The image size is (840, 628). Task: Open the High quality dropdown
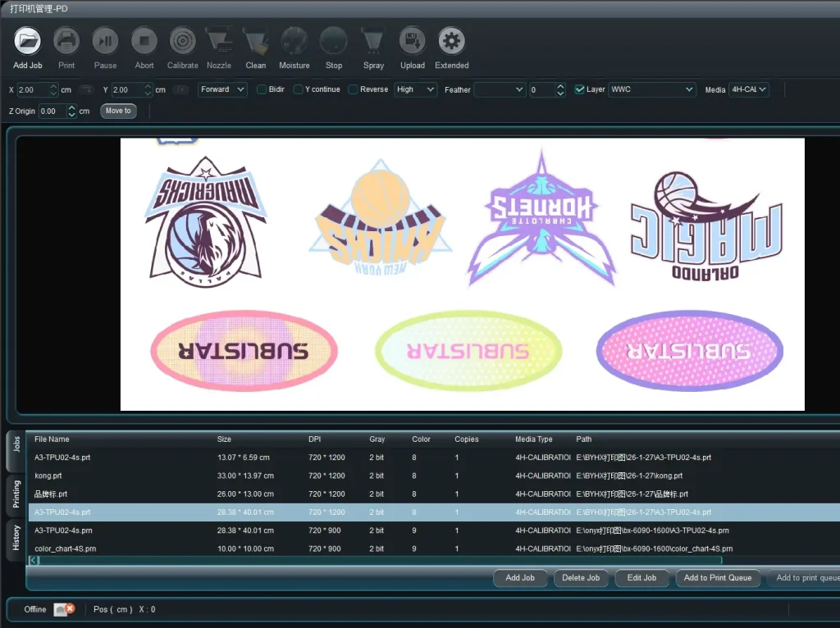coord(415,89)
